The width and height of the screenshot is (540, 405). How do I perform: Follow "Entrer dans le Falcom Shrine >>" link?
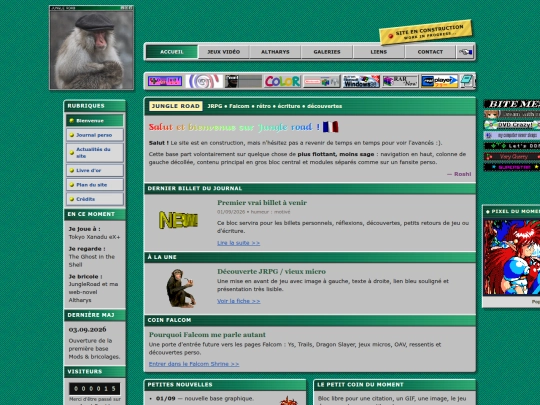pyautogui.click(x=194, y=364)
